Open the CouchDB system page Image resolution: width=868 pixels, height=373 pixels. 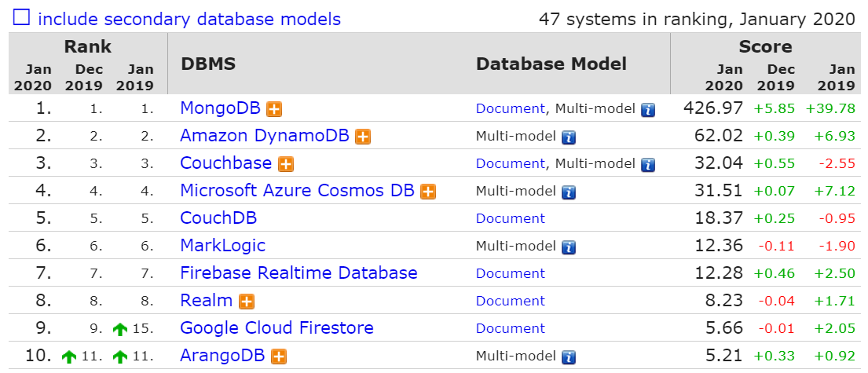pyautogui.click(x=218, y=218)
